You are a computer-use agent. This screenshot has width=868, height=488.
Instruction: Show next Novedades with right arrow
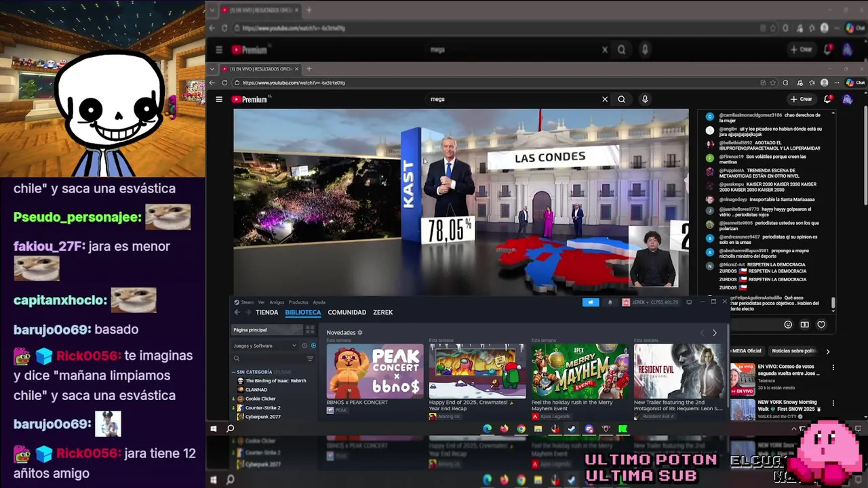714,333
